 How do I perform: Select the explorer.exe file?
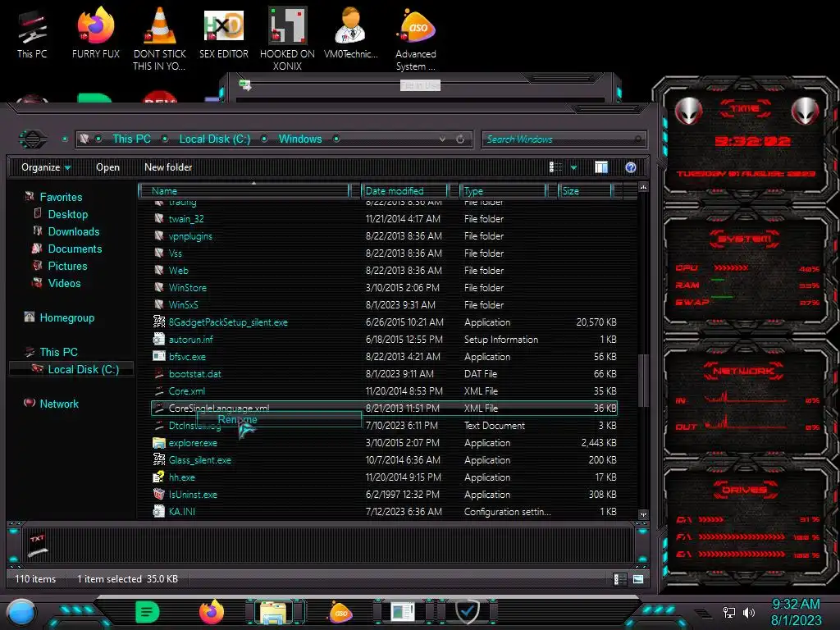click(x=192, y=443)
